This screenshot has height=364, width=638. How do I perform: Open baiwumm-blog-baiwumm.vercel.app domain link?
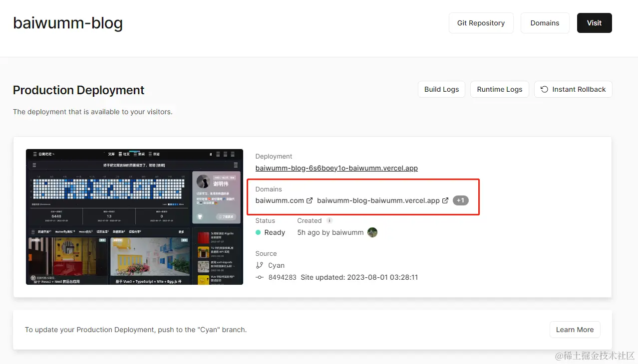click(378, 200)
